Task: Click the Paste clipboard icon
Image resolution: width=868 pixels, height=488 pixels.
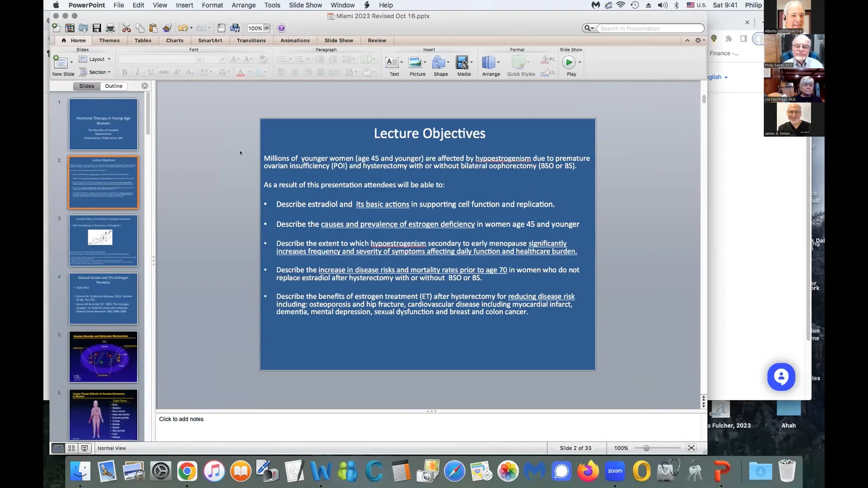Action: [x=153, y=28]
